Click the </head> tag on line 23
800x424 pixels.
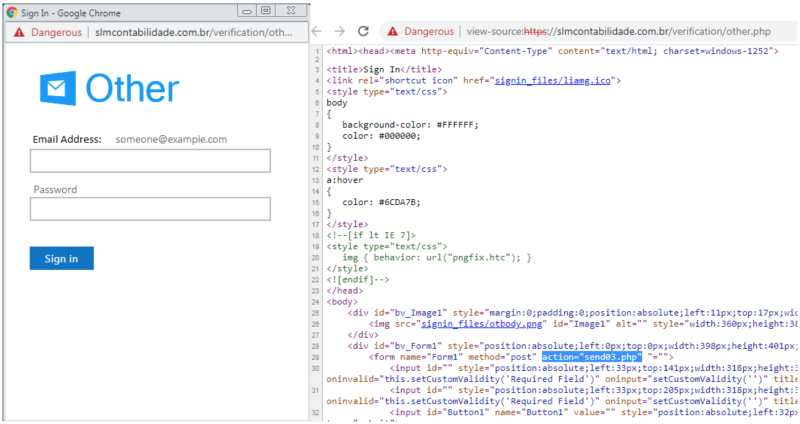[344, 291]
